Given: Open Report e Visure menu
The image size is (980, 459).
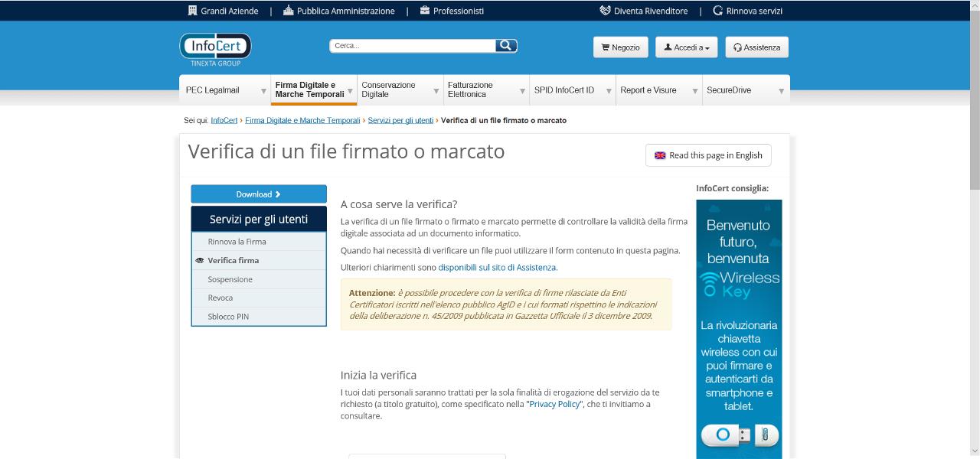Looking at the screenshot, I should 658,90.
